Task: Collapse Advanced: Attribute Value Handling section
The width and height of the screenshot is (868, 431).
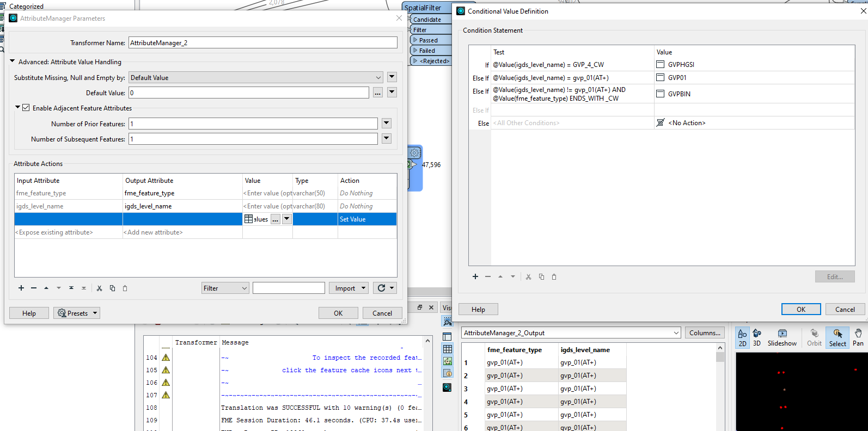Action: (x=13, y=61)
